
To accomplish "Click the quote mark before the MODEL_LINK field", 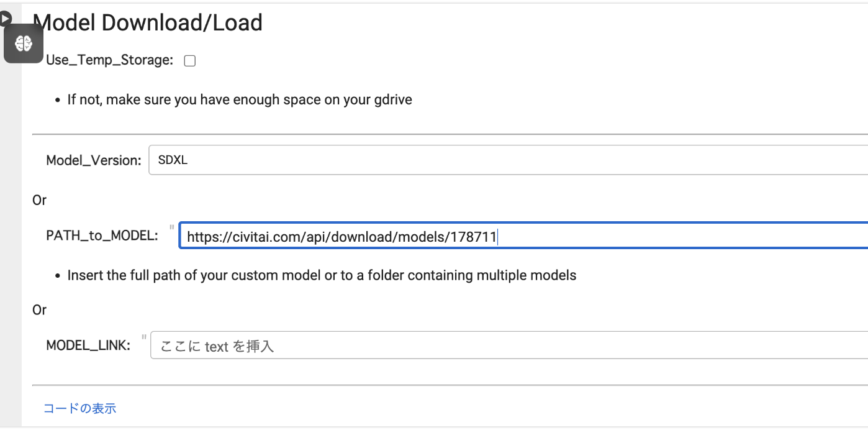I will tap(144, 337).
